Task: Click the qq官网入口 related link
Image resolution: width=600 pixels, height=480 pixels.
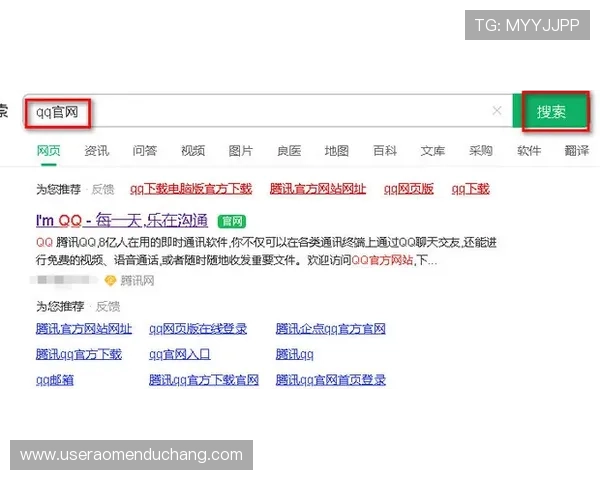Action: click(x=179, y=354)
